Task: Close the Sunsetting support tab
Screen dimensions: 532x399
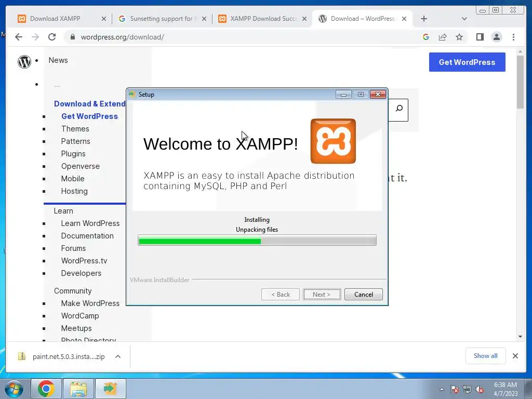Action: click(x=204, y=19)
